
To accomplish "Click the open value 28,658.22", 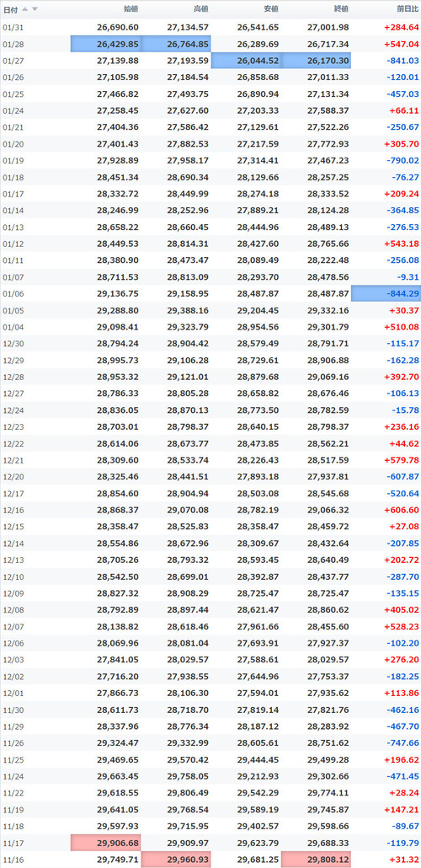I will click(x=118, y=228).
